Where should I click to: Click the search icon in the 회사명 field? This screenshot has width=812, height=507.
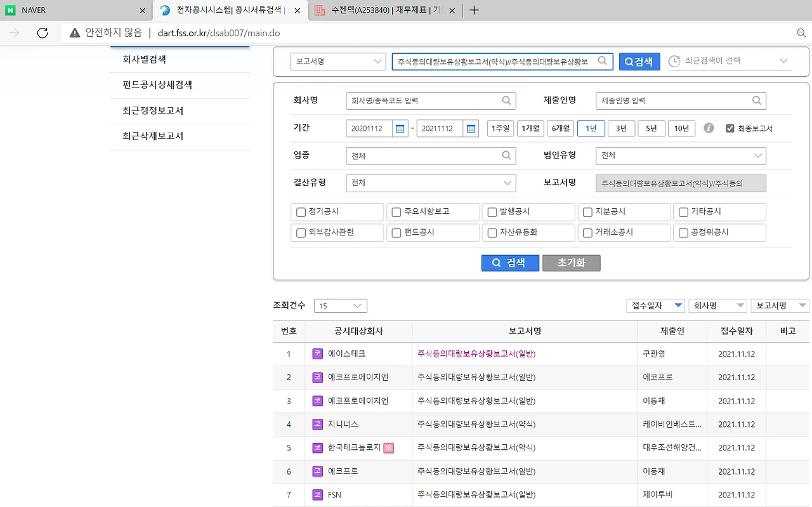506,100
